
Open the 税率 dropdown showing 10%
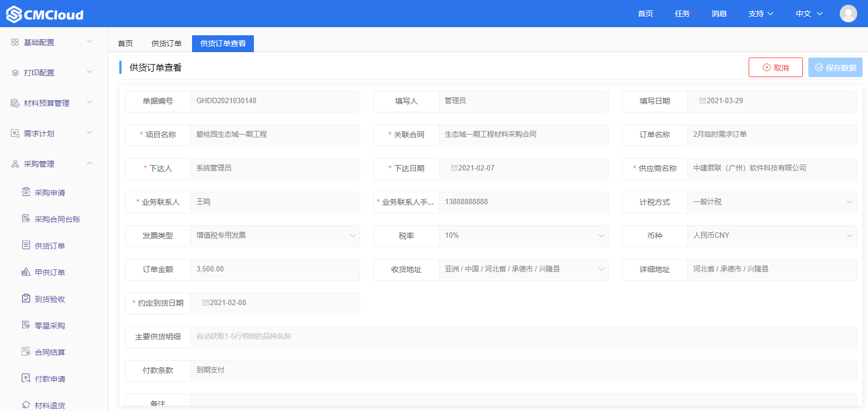point(524,236)
